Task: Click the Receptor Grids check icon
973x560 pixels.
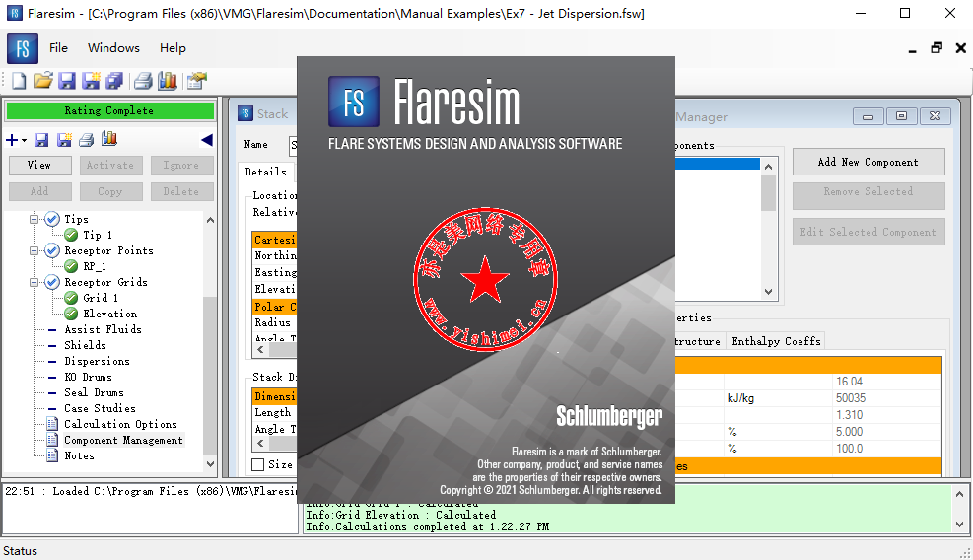Action: pyautogui.click(x=53, y=283)
